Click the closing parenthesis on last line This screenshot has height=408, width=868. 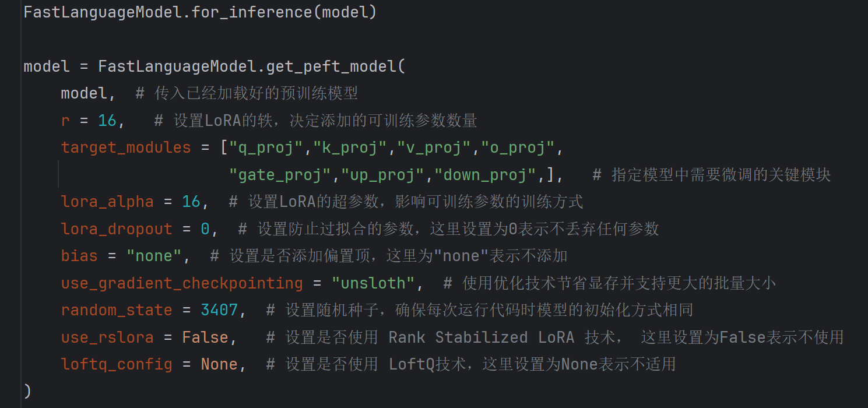[x=27, y=391]
